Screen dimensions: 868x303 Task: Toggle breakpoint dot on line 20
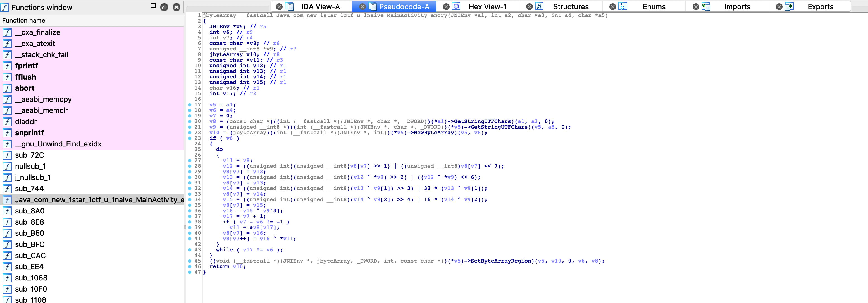(190, 122)
